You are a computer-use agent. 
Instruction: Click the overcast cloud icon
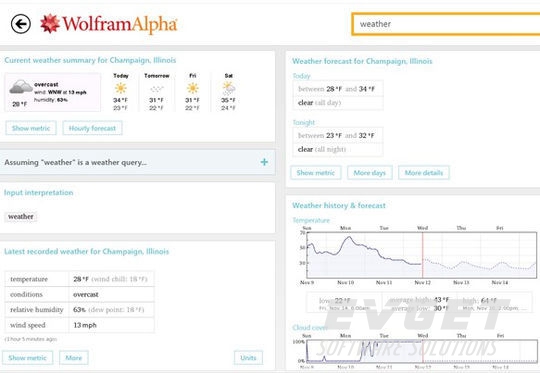pos(21,86)
